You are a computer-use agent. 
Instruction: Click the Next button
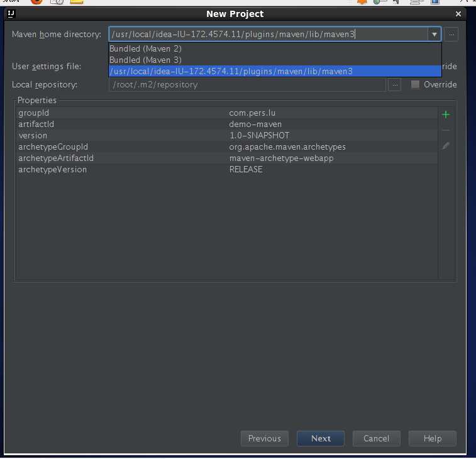pyautogui.click(x=321, y=438)
